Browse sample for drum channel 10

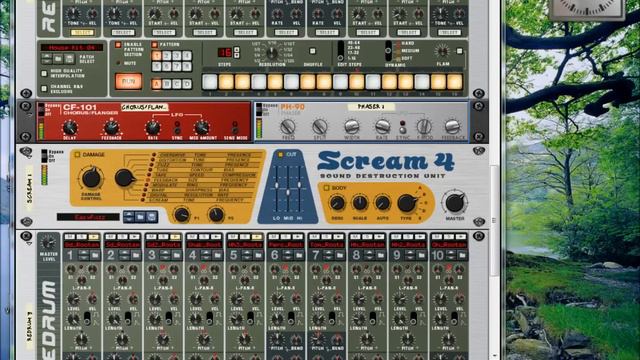462,256
